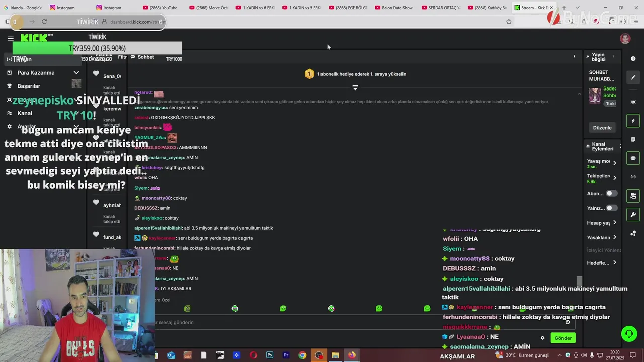The height and width of the screenshot is (362, 644).
Task: Click the heart icon beside Sena_Ov
Action: click(96, 73)
